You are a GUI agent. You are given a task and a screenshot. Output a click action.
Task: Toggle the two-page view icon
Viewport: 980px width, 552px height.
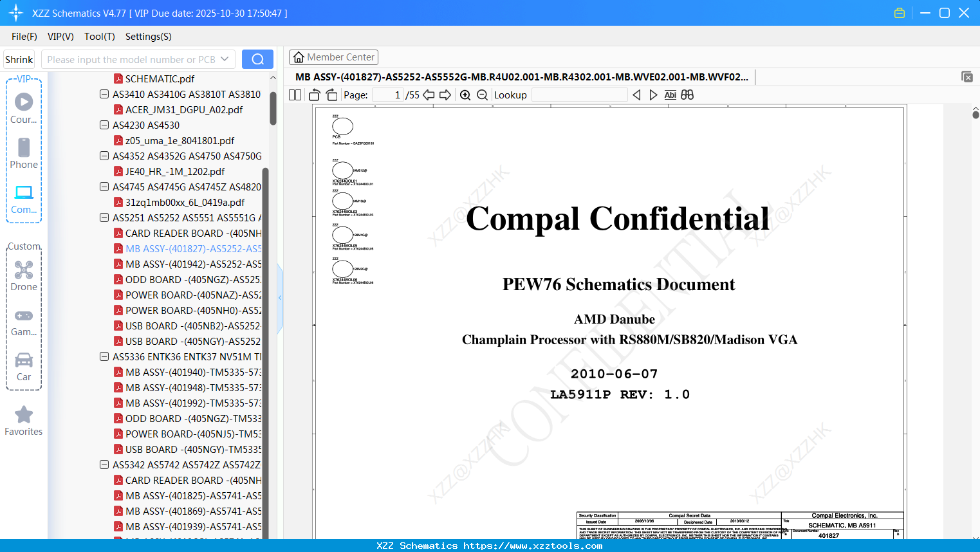tap(295, 95)
